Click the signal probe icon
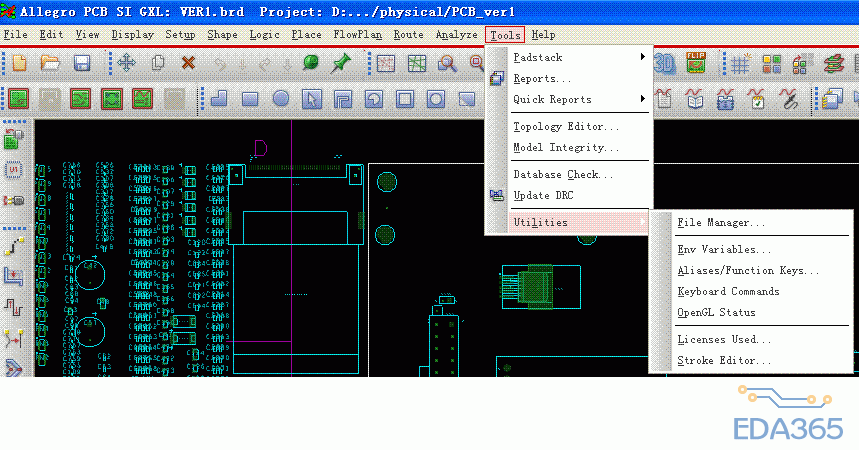Viewport: 859px width, 450px height. [789, 99]
